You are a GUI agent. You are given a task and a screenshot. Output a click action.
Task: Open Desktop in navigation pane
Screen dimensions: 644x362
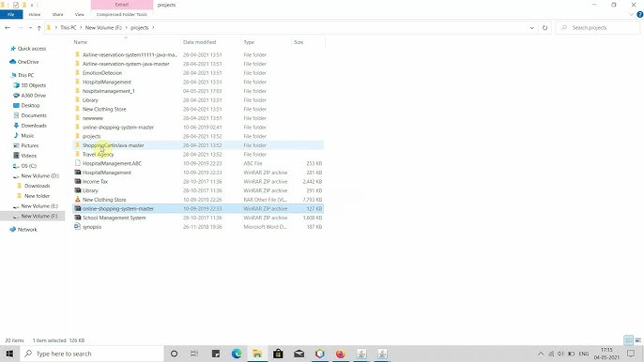30,105
